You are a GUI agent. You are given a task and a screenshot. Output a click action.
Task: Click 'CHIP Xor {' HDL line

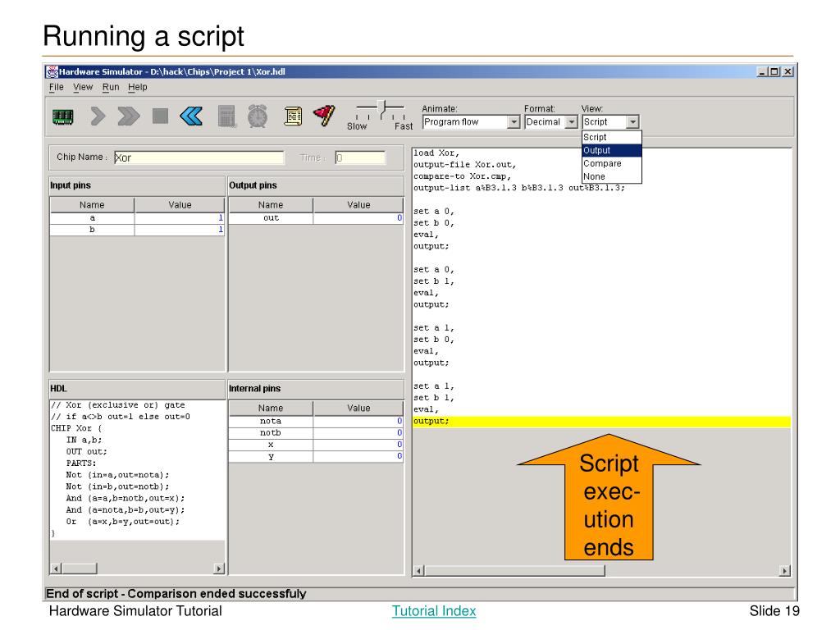[76, 428]
